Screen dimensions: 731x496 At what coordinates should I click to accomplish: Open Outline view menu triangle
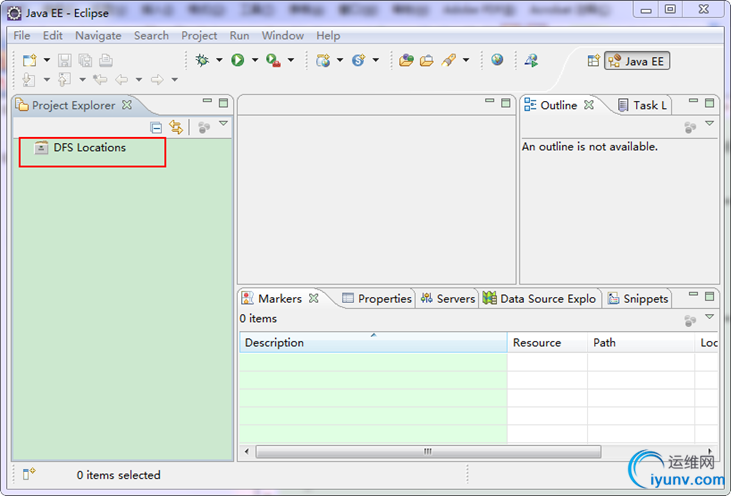pyautogui.click(x=710, y=124)
